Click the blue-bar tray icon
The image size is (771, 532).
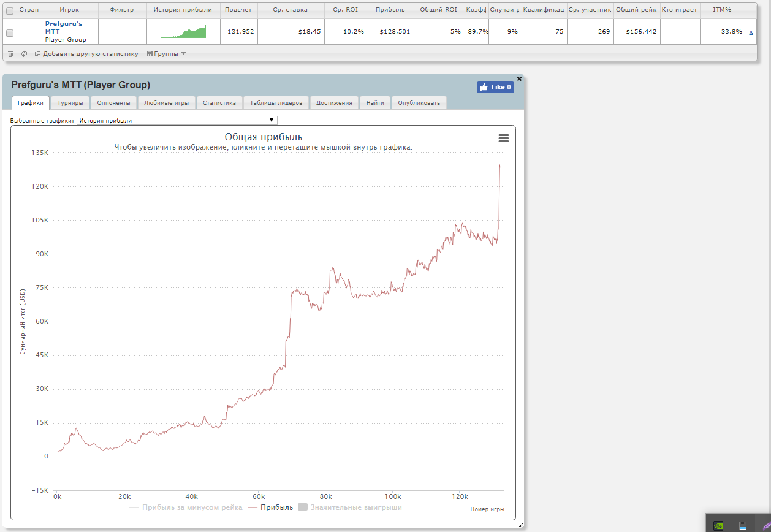tap(743, 525)
